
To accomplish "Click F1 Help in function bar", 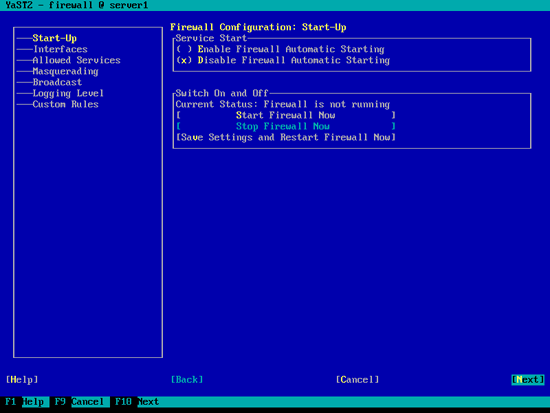I will pyautogui.click(x=25, y=402).
